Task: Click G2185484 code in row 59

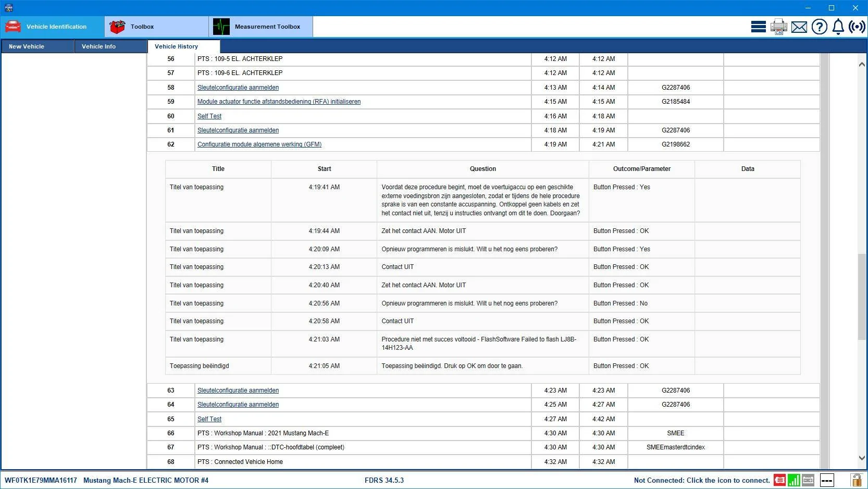Action: click(x=676, y=102)
